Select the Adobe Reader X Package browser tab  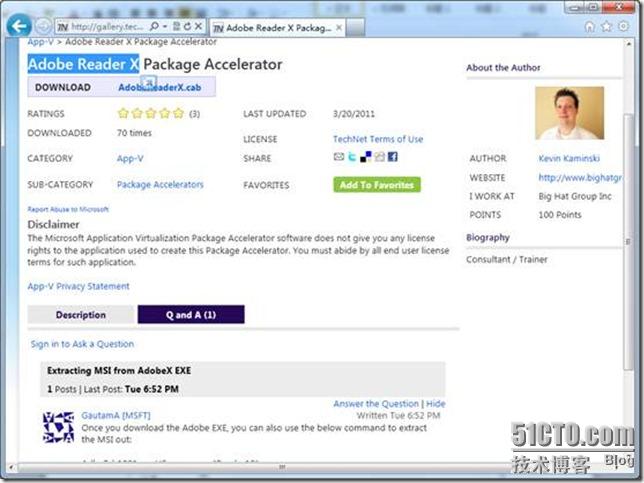(277, 28)
